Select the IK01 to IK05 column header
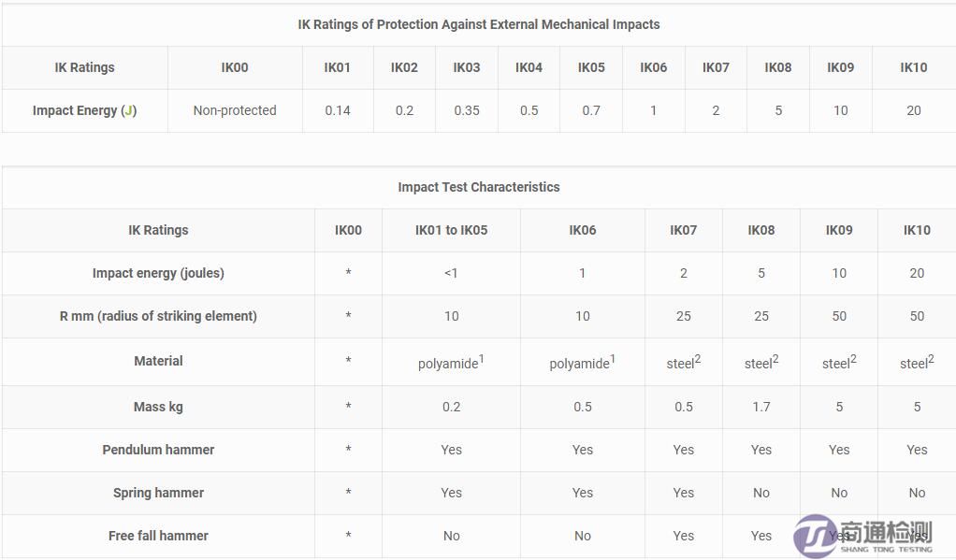This screenshot has width=956, height=560. tap(451, 230)
